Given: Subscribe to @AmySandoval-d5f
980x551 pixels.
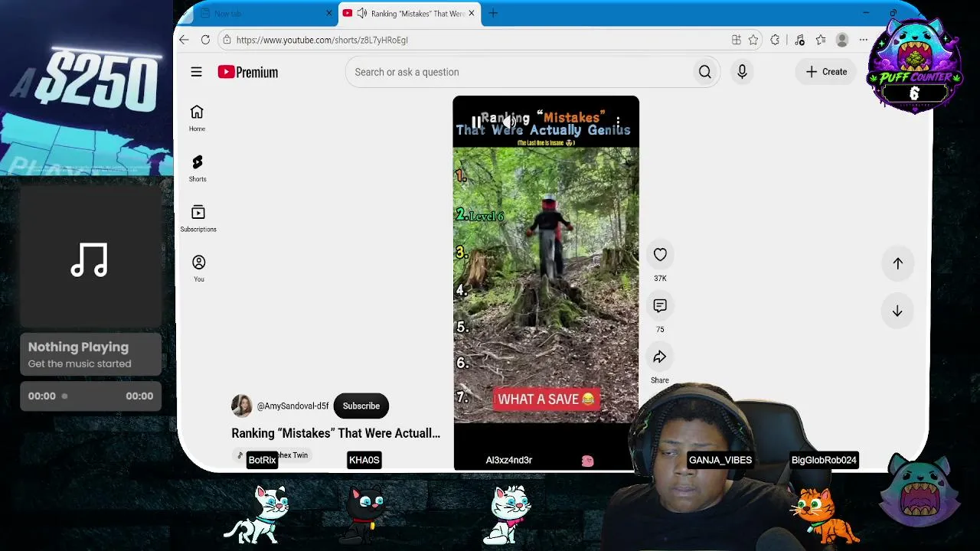Looking at the screenshot, I should (361, 406).
